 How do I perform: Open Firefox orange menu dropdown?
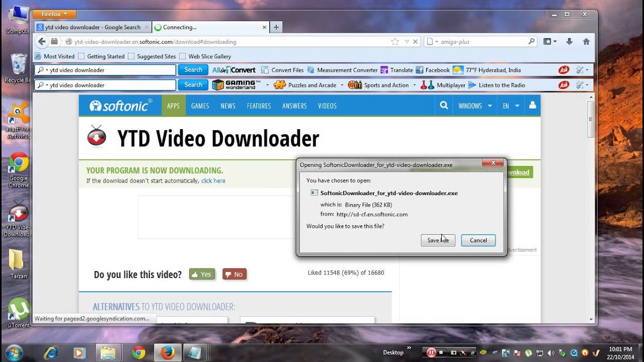point(55,14)
